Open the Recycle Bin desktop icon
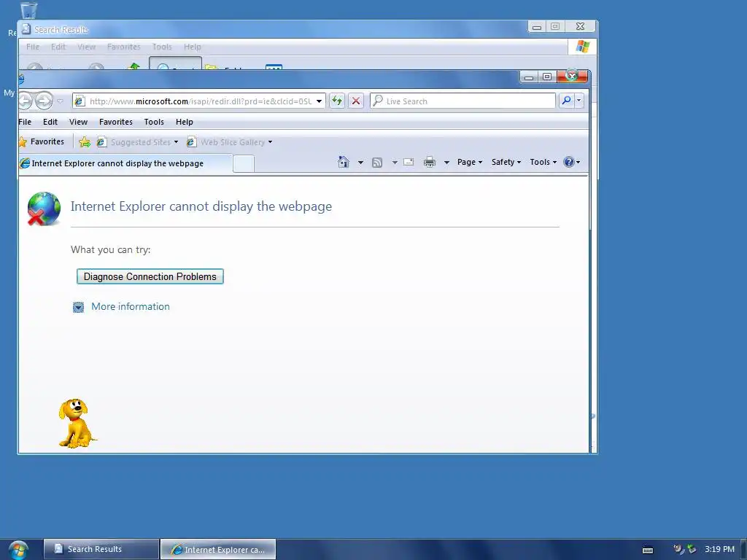Image resolution: width=747 pixels, height=560 pixels. click(28, 10)
